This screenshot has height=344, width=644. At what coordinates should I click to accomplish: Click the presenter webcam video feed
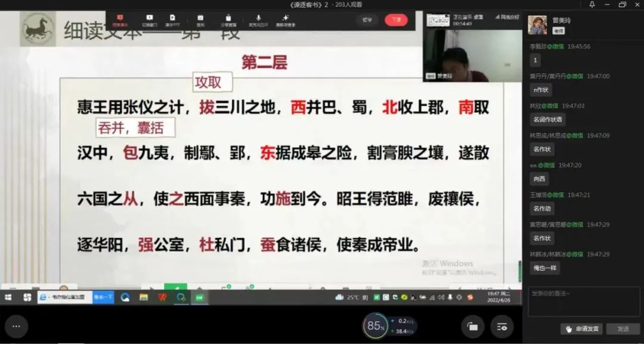(472, 55)
